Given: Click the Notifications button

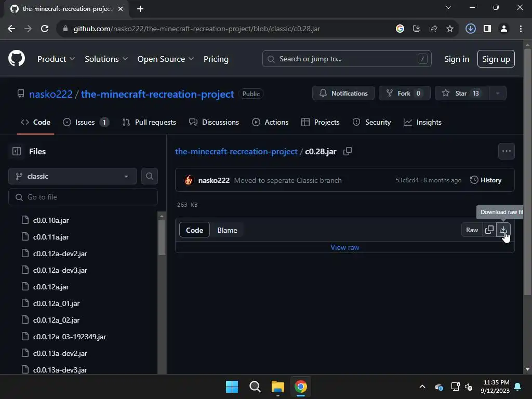Looking at the screenshot, I should click(343, 94).
